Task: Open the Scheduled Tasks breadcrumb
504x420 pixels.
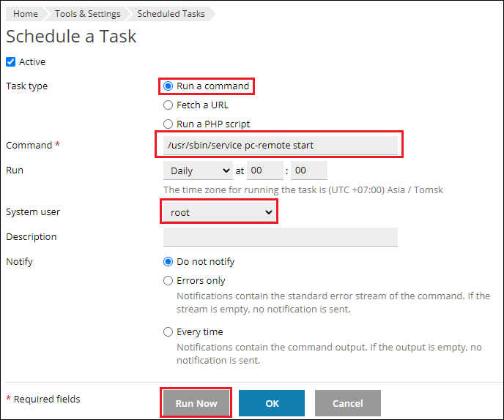Action: [x=171, y=14]
